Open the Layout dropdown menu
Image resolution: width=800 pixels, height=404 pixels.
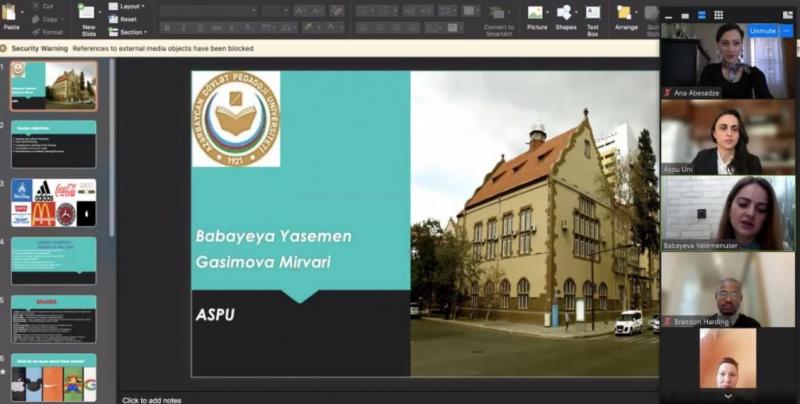coord(143,6)
